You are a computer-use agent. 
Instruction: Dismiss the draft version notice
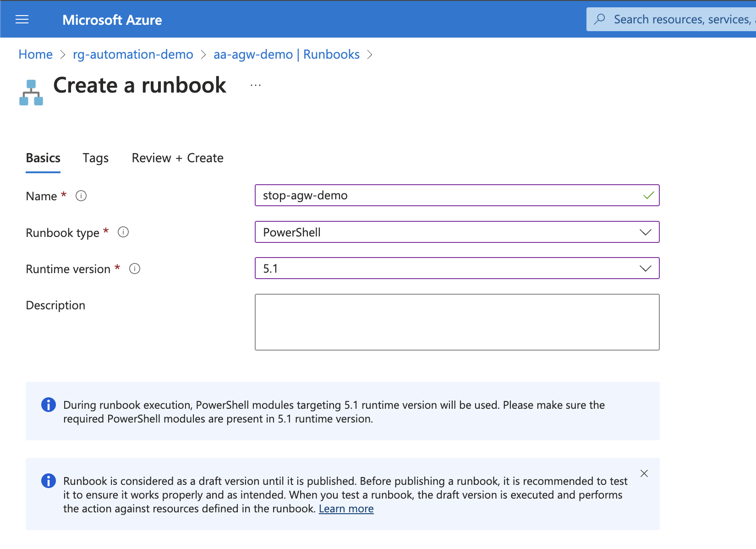tap(644, 473)
